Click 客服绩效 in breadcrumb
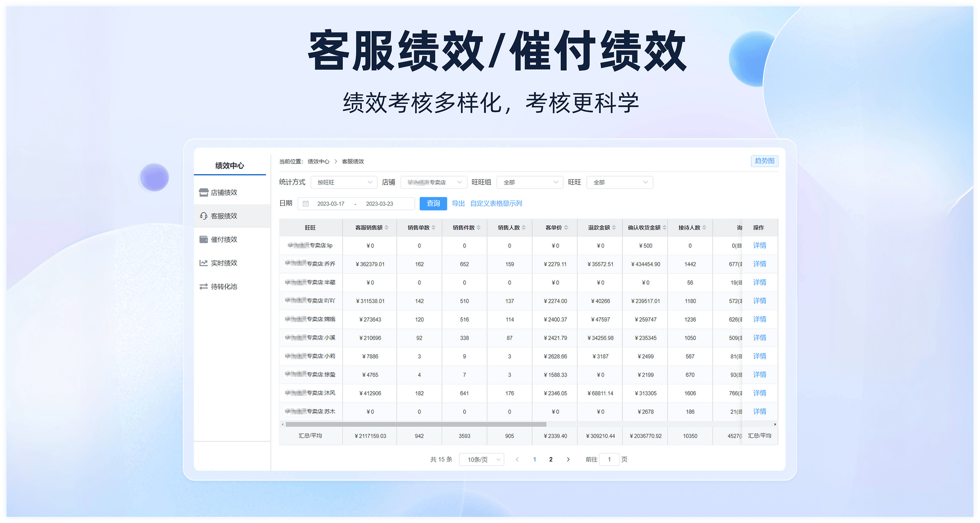Image resolution: width=980 pixels, height=523 pixels. click(x=353, y=161)
